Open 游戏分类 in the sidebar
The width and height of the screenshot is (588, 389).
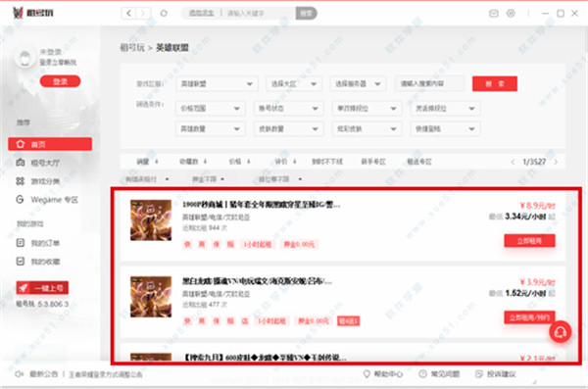38,181
